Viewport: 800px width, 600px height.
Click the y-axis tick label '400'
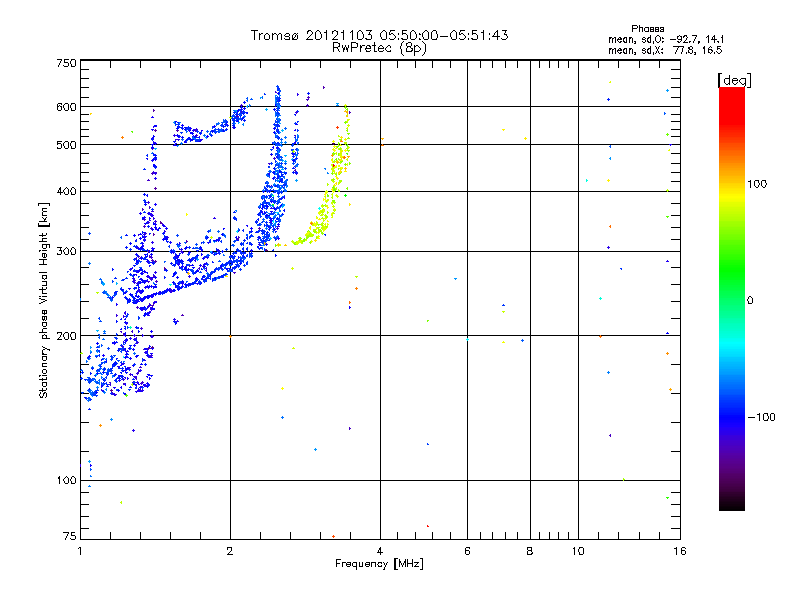tap(66, 191)
